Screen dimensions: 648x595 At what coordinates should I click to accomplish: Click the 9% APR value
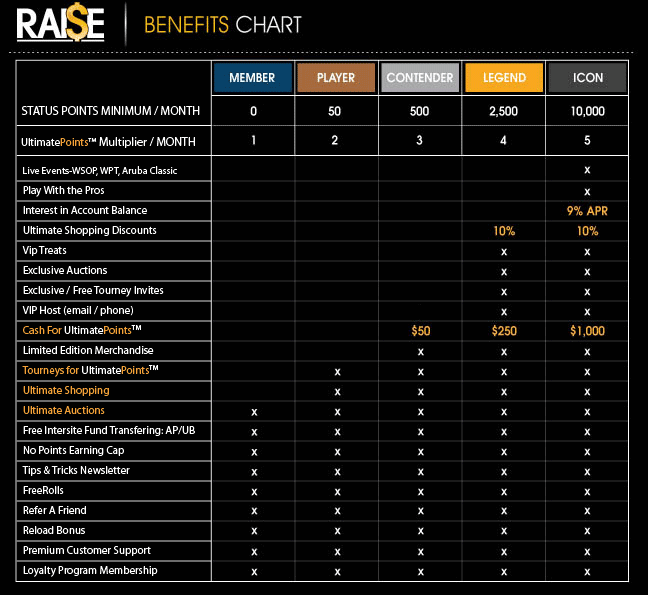pos(587,211)
